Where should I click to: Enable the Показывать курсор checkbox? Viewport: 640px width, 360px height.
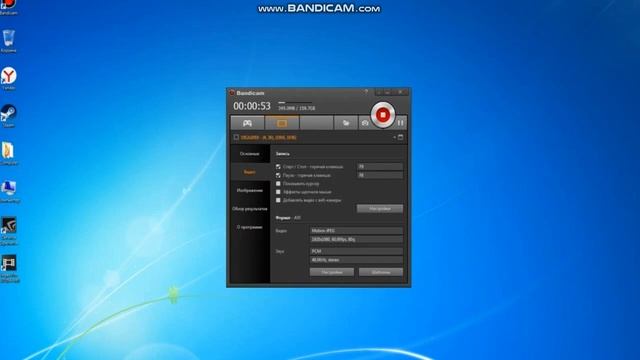tap(278, 184)
